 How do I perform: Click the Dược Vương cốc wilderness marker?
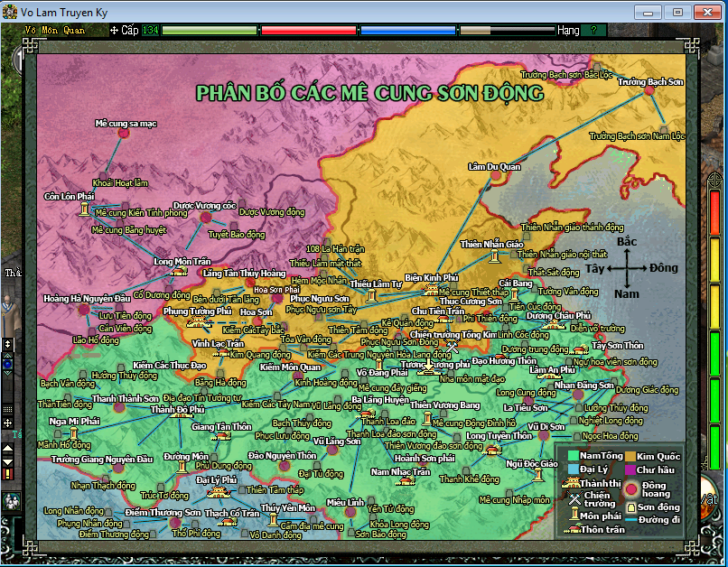point(205,217)
